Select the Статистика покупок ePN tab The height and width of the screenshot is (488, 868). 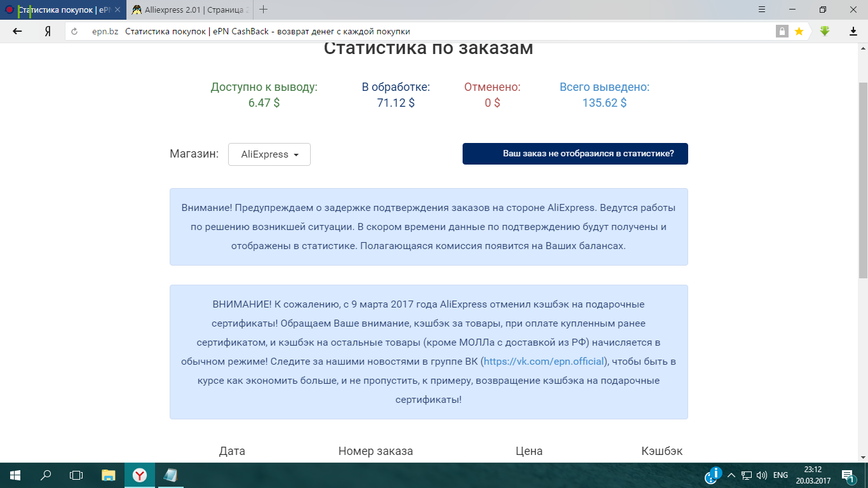[64, 10]
